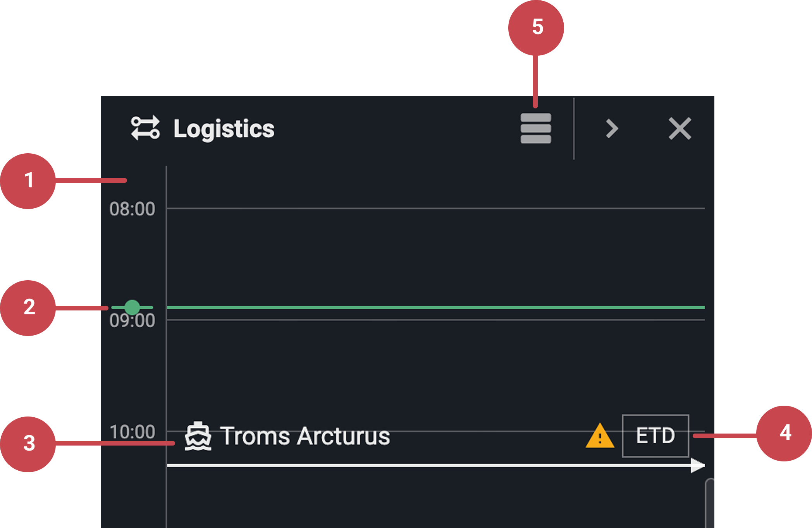
Task: Expand the panel options using the right arrow
Action: pyautogui.click(x=611, y=129)
